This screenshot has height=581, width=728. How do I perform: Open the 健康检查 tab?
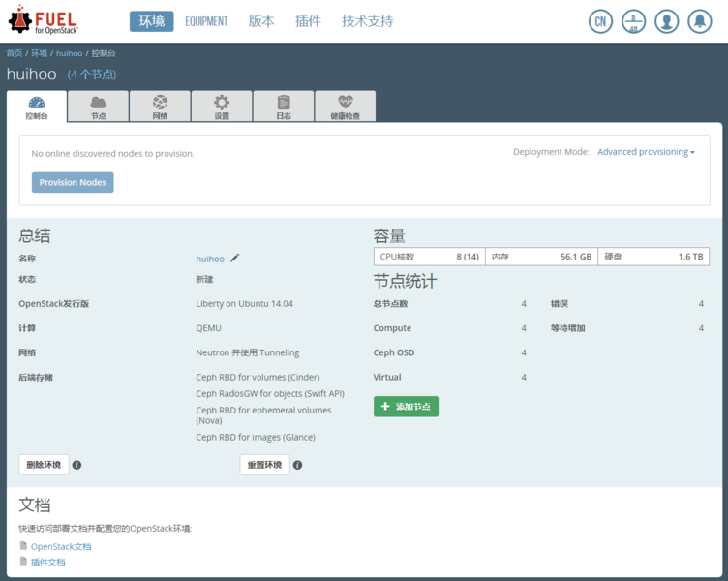tap(346, 107)
